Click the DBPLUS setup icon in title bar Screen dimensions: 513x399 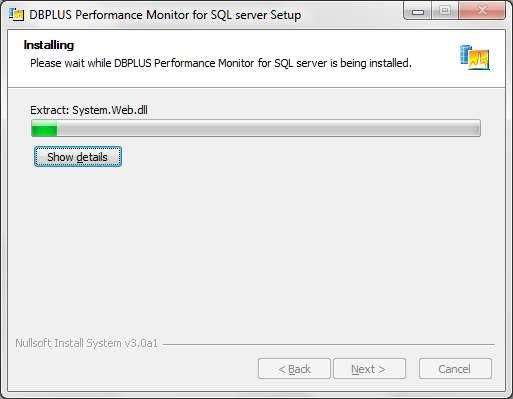[16, 15]
